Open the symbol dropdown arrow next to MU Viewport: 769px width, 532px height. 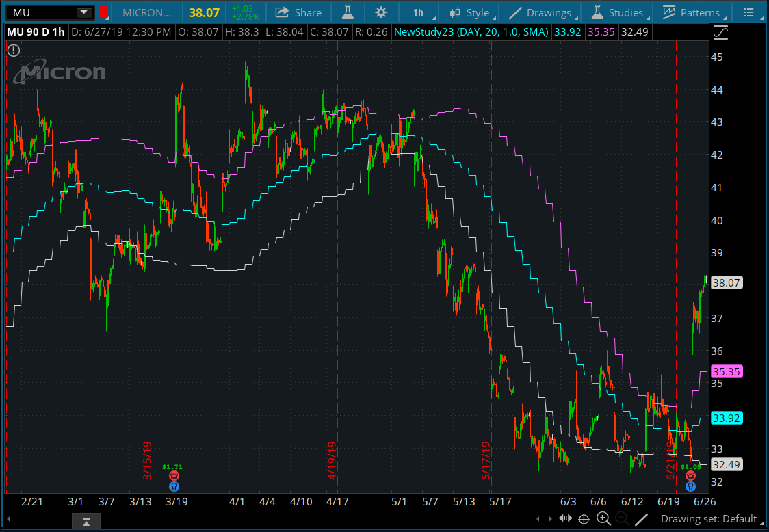(84, 12)
